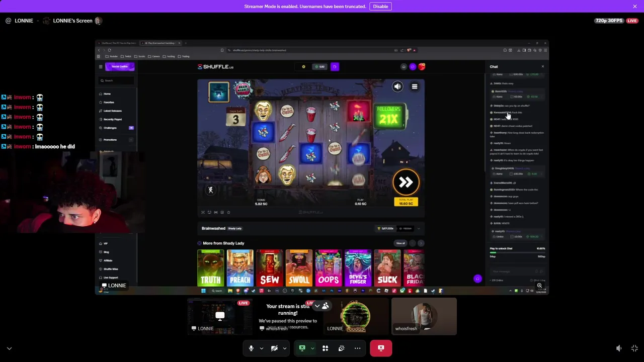
Task: Click the purple notifications icon in header
Action: tap(413, 67)
